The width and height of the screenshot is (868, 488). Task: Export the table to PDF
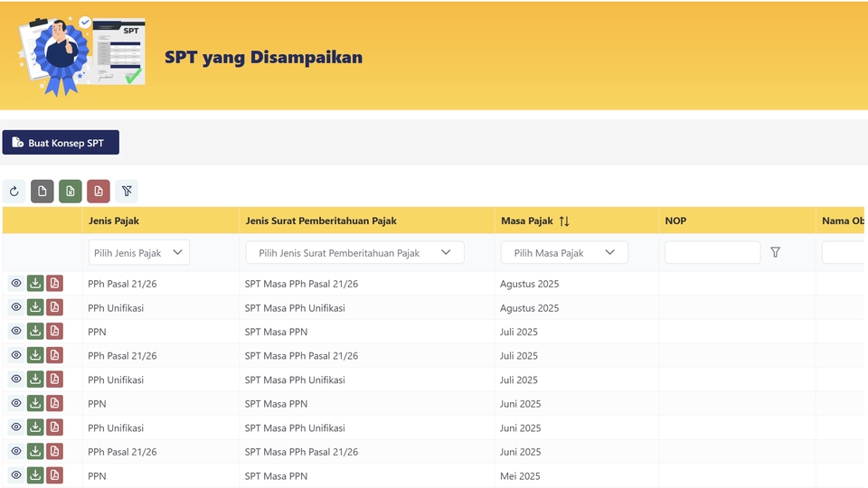pos(99,192)
